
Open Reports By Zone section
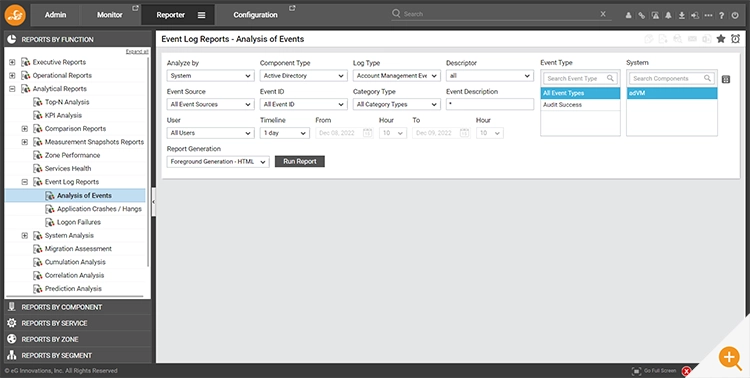(x=77, y=339)
